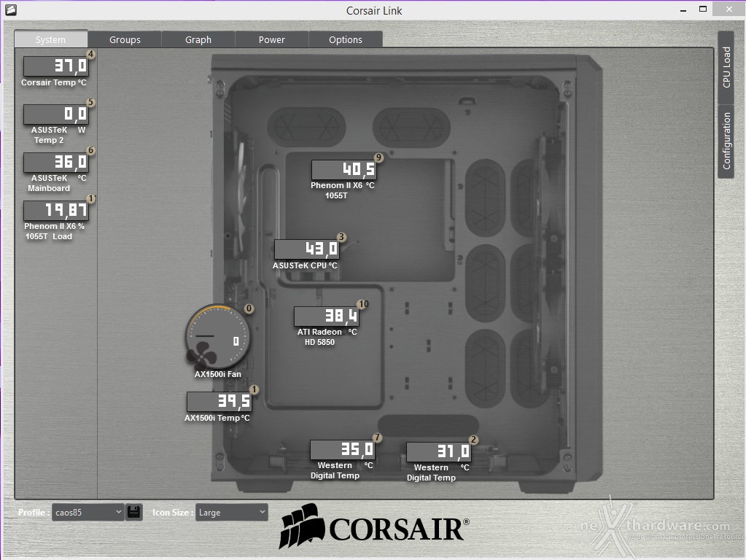Screen dimensions: 746x560
Task: Click badge number 10 on ATI Radeon
Action: pos(363,304)
